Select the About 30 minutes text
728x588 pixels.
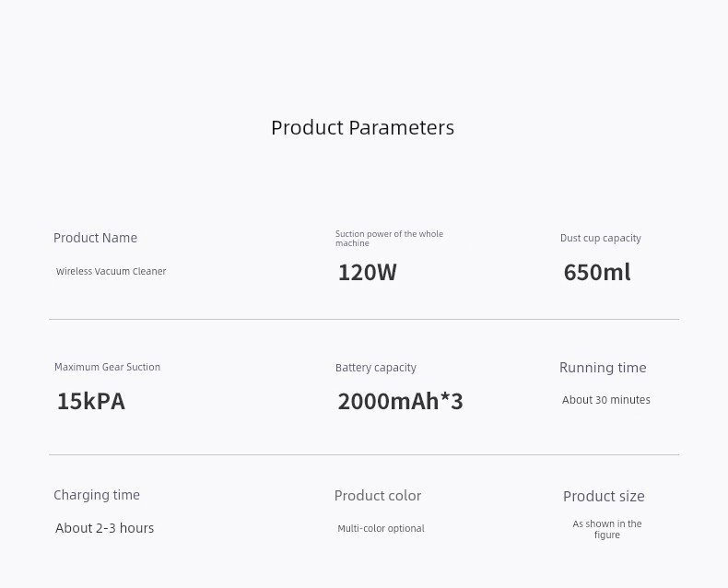[605, 400]
